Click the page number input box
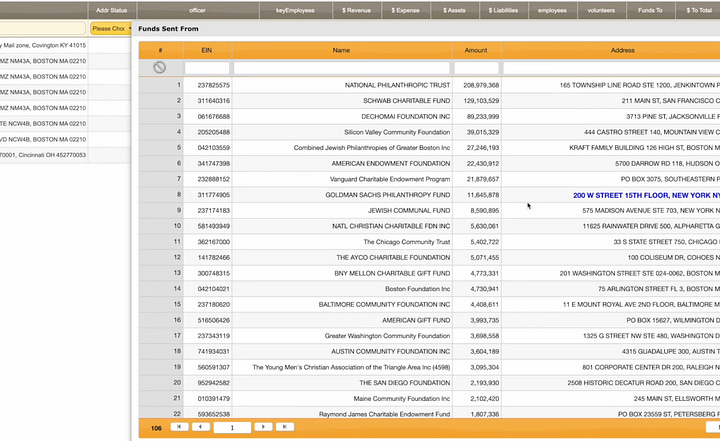Image resolution: width=720 pixels, height=441 pixels. 232,427
